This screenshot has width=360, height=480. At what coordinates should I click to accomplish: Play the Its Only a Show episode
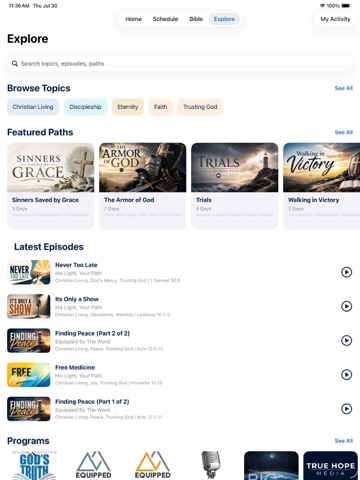346,306
